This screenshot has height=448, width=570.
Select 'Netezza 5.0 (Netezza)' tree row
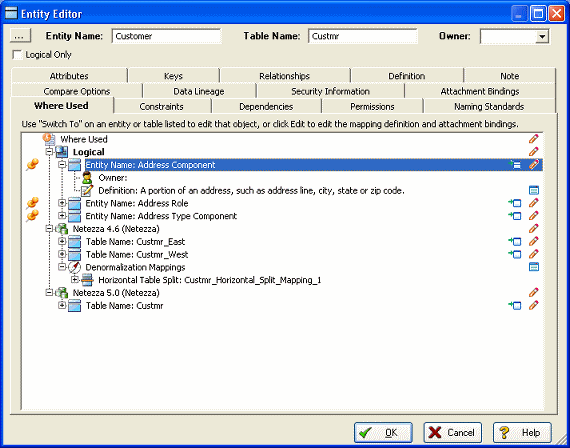click(116, 293)
